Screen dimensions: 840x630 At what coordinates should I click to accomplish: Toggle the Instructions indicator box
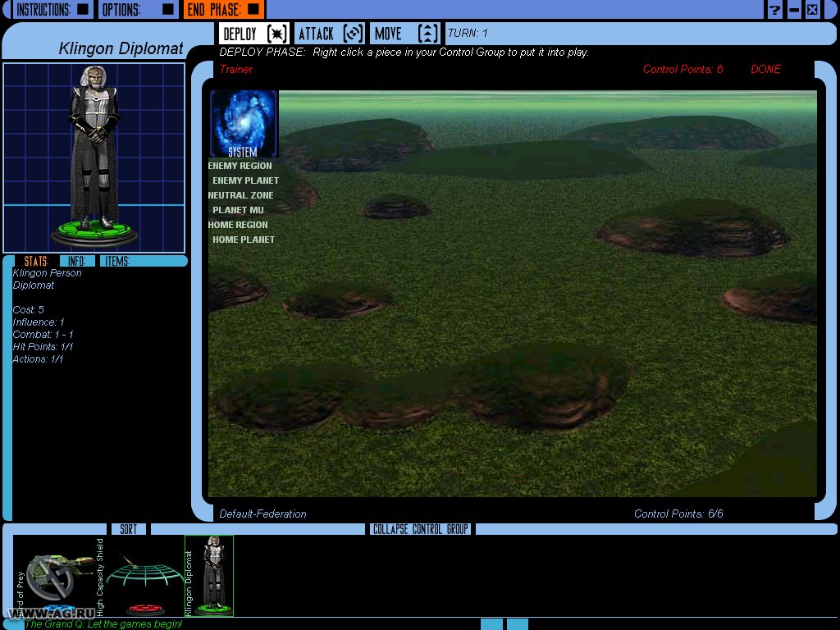click(x=82, y=10)
